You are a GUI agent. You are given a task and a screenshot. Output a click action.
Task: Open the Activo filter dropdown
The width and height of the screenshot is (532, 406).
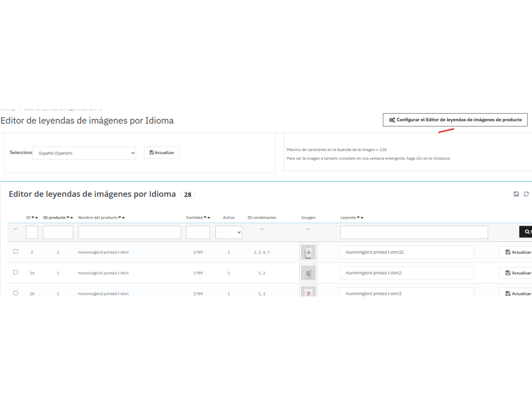229,233
